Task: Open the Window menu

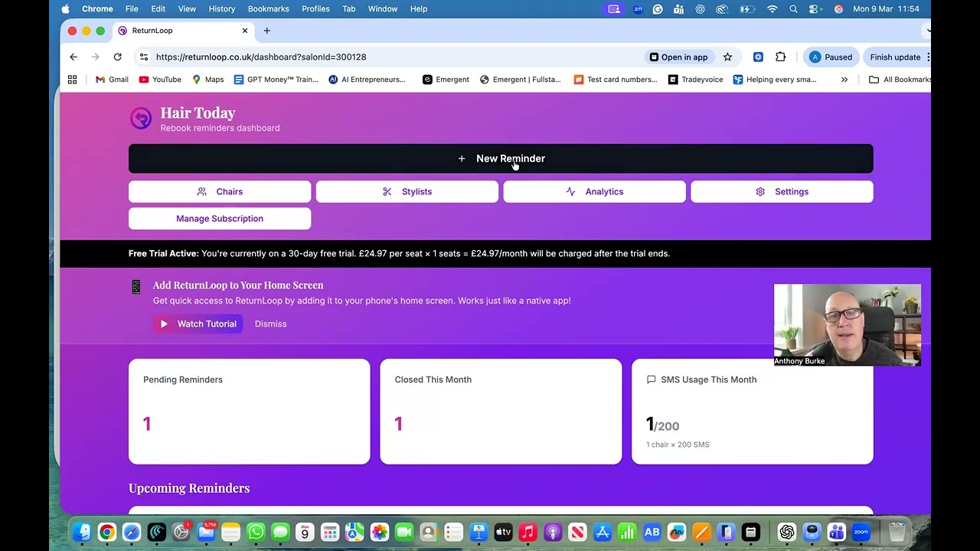Action: pos(383,9)
